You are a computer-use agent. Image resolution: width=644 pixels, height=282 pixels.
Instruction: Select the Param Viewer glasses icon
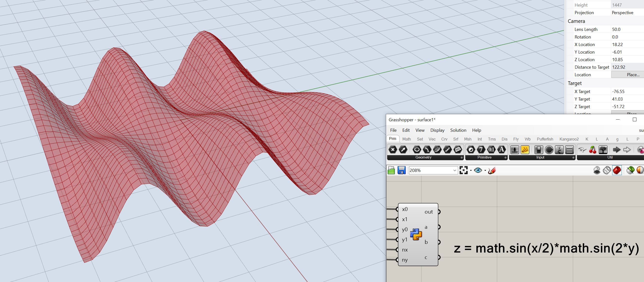582,150
